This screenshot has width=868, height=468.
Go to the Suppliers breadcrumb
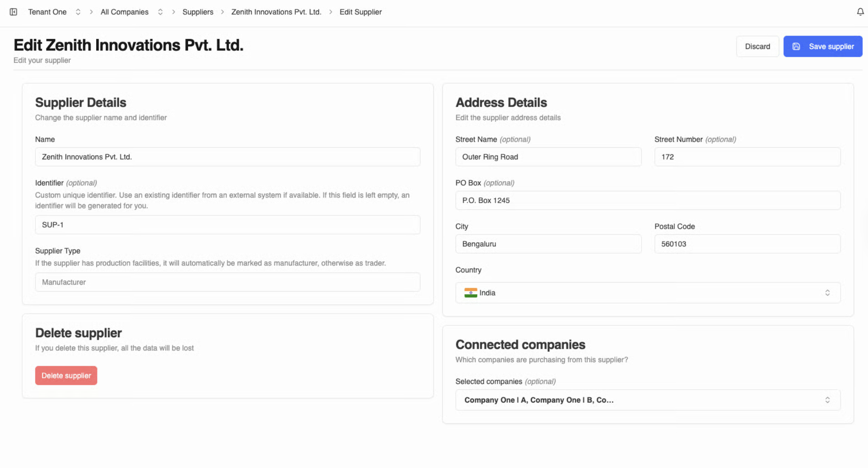[x=198, y=12]
